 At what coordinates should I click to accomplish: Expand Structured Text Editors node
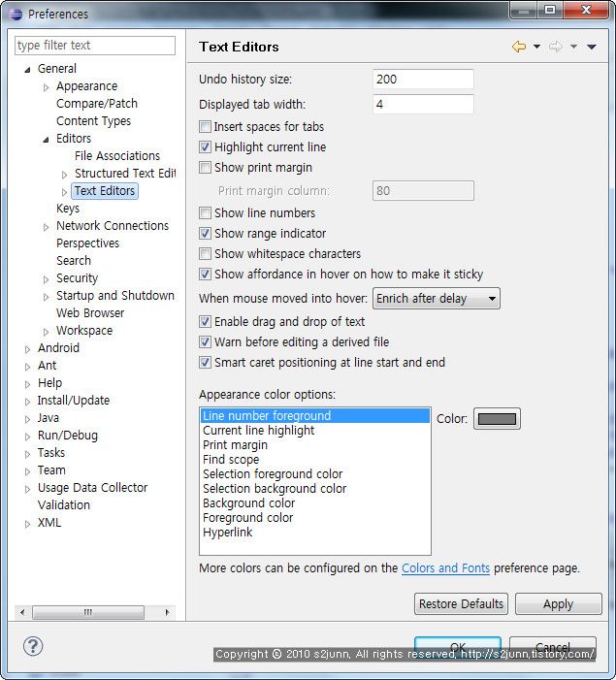pyautogui.click(x=64, y=175)
